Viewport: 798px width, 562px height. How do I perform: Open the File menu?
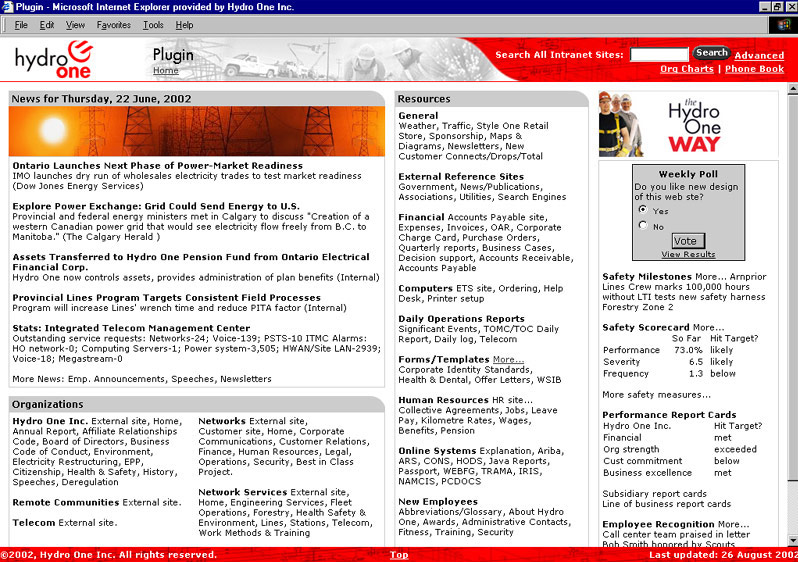[x=21, y=25]
